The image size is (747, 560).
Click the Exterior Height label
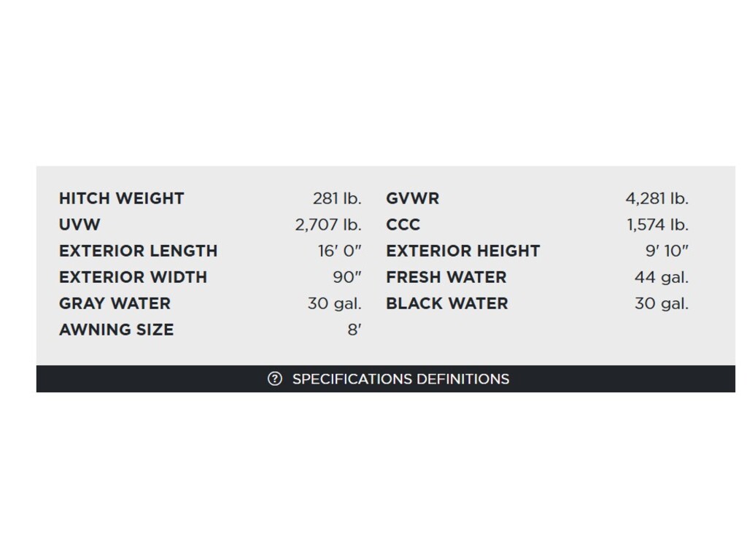462,251
